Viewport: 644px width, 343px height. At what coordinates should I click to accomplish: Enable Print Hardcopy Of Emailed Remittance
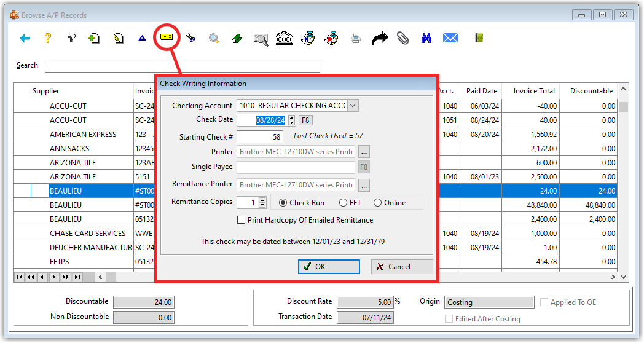(x=241, y=220)
